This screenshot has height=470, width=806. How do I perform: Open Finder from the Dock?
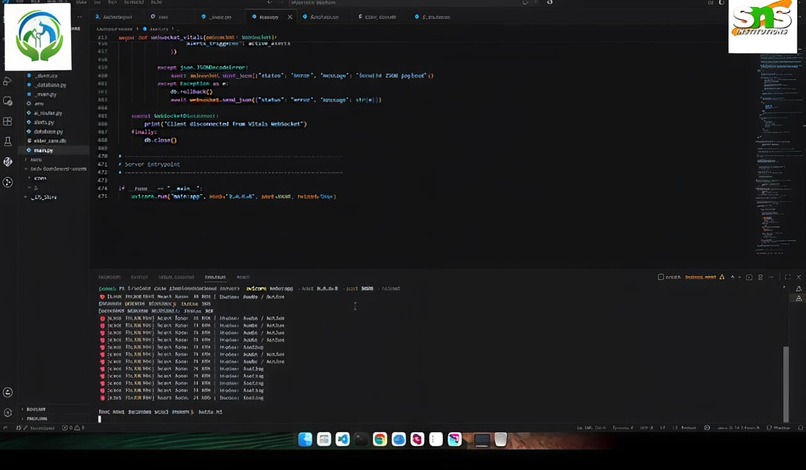305,440
